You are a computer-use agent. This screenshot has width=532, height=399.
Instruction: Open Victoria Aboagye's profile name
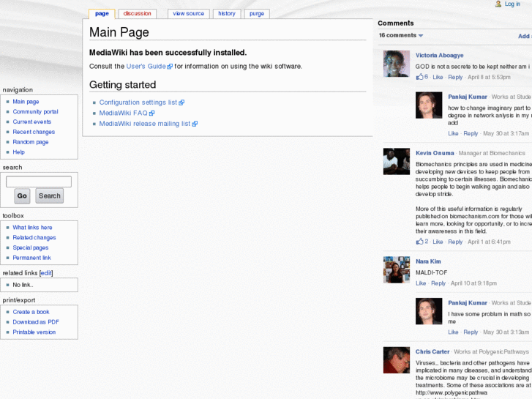click(x=439, y=56)
